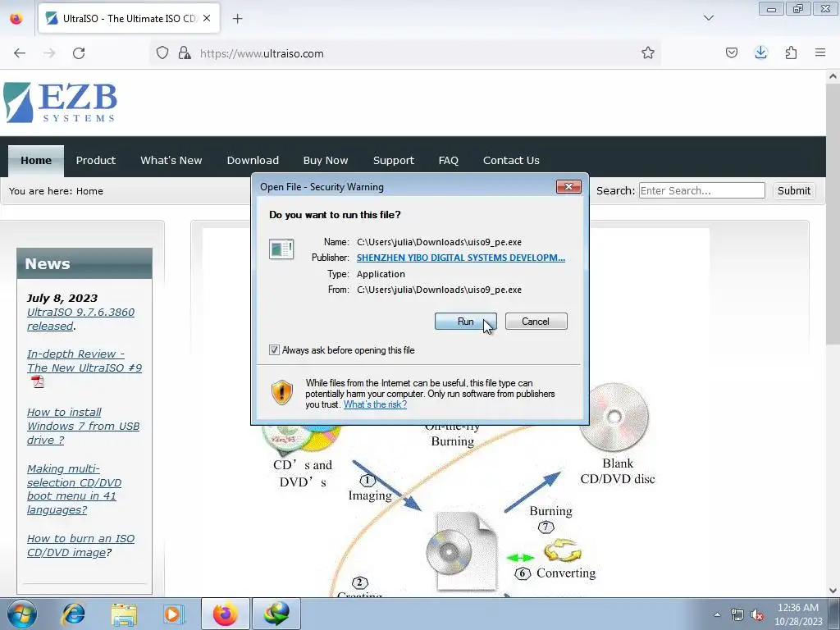Click Run in the security warning dialog

coord(465,322)
